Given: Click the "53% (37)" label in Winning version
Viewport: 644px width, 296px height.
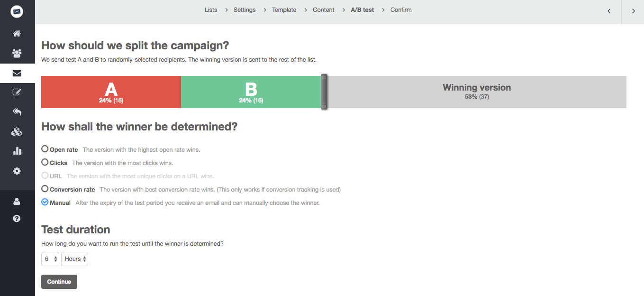Looking at the screenshot, I should pos(477,97).
